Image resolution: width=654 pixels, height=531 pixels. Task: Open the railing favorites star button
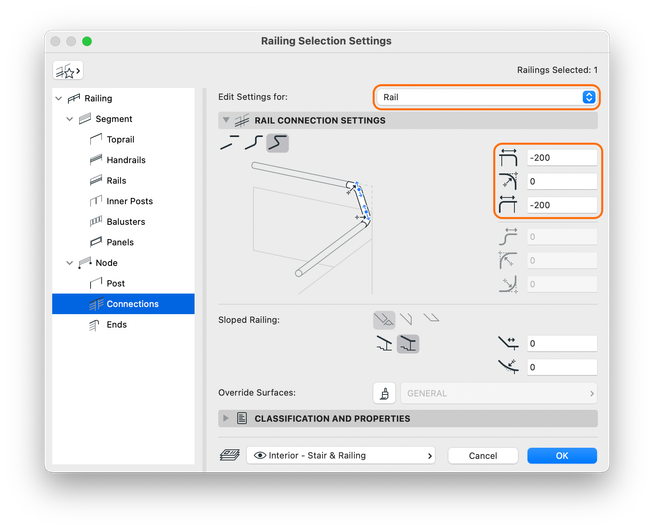pos(68,71)
